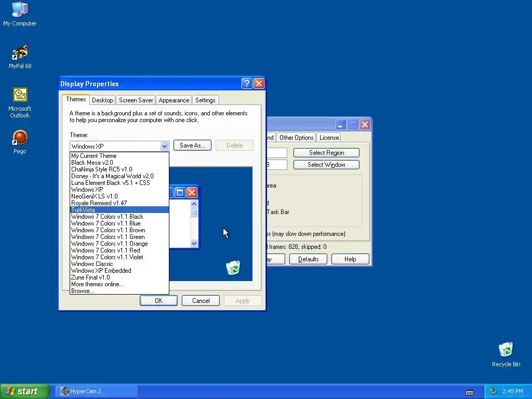Click the keyboard icon in the taskbar
The image size is (532, 399).
[x=470, y=392]
